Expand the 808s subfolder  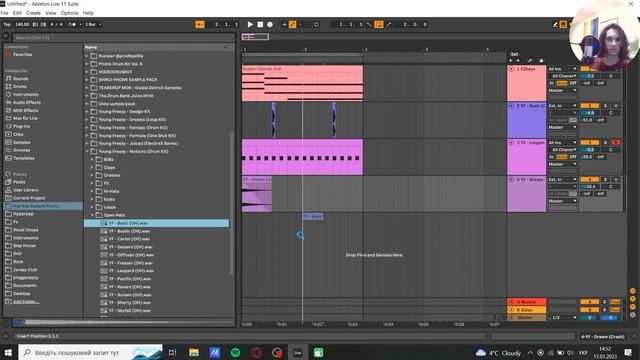point(92,160)
